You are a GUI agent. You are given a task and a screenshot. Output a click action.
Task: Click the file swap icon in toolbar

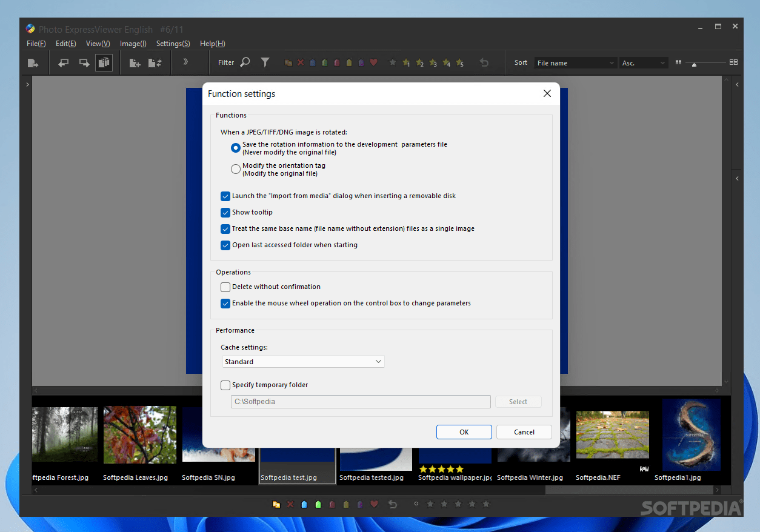155,62
